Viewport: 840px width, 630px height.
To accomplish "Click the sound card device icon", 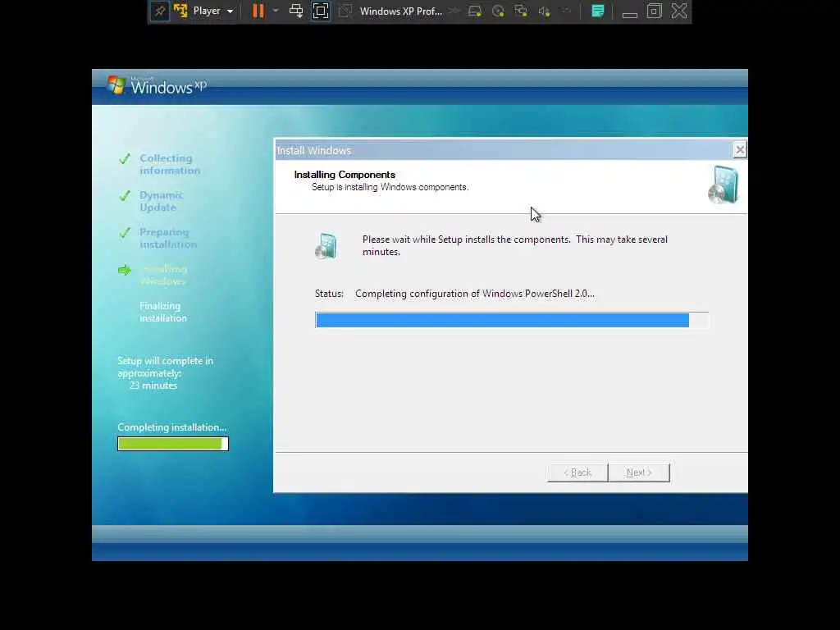I will [545, 11].
